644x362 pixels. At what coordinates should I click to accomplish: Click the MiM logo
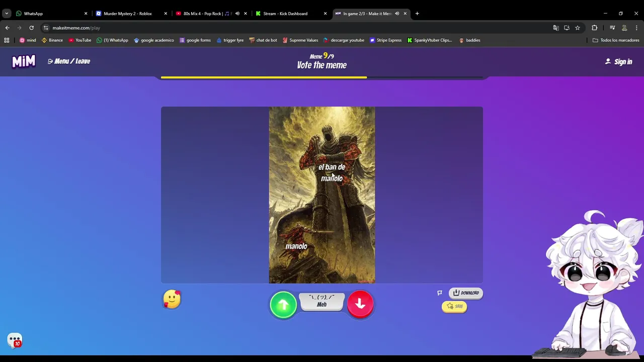(x=24, y=61)
